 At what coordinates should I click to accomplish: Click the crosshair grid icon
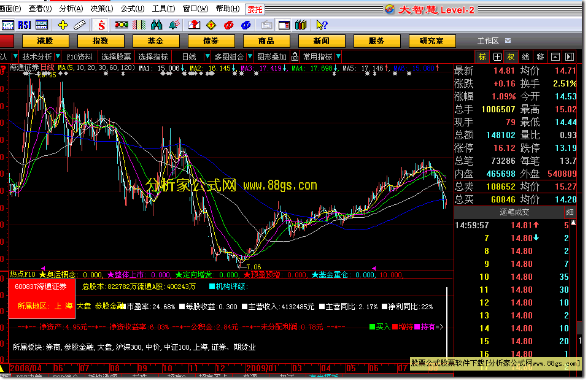pos(497,56)
